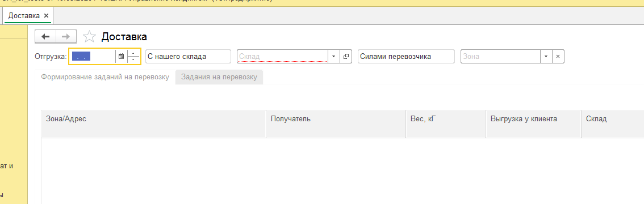Screen dimensions: 644x204
Task: Click the Доставка form title
Action: (124, 37)
